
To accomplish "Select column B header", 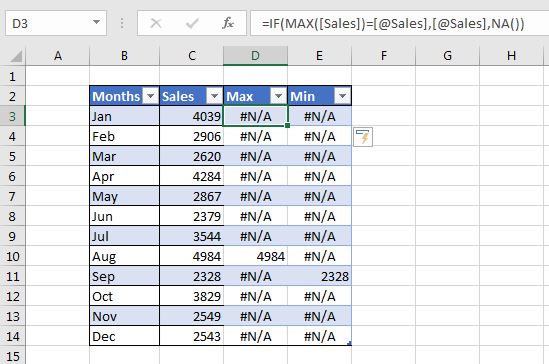I will tap(124, 56).
